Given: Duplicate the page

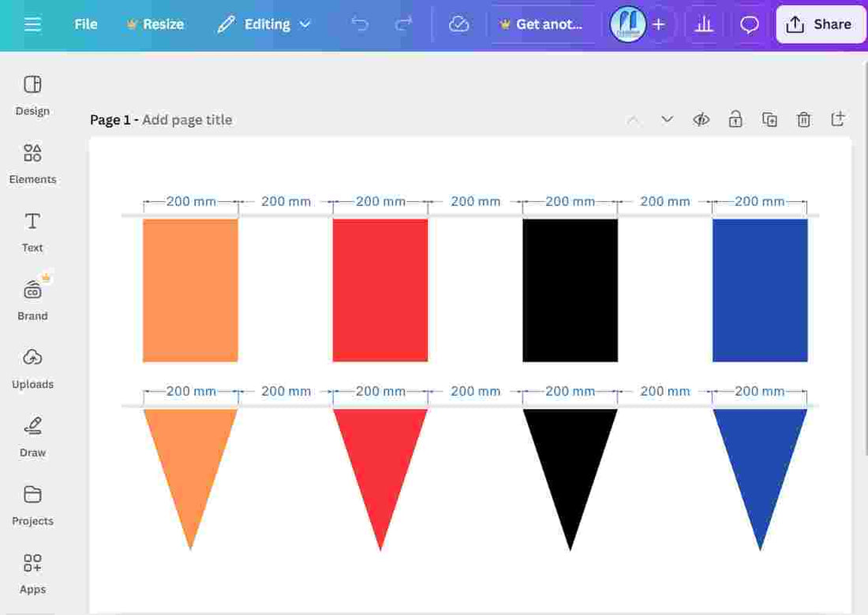Looking at the screenshot, I should pyautogui.click(x=769, y=119).
